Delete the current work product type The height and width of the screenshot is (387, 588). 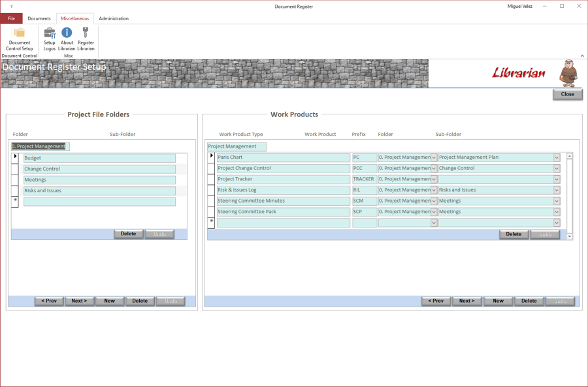[x=529, y=301]
